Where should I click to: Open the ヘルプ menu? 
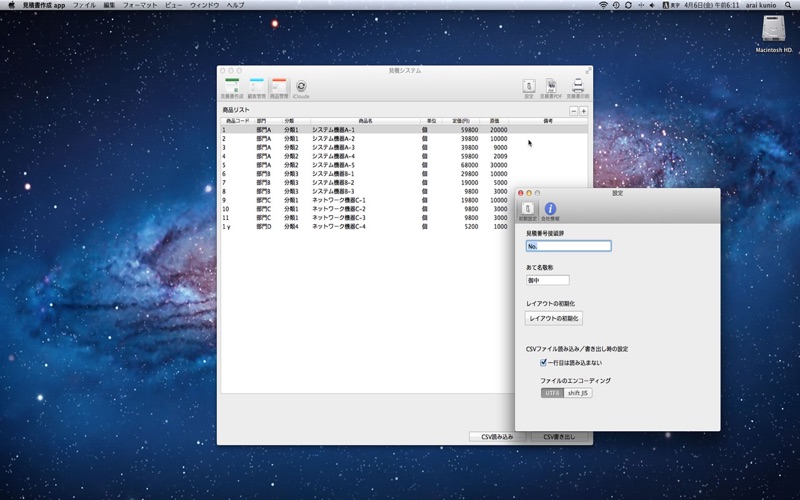tap(235, 5)
